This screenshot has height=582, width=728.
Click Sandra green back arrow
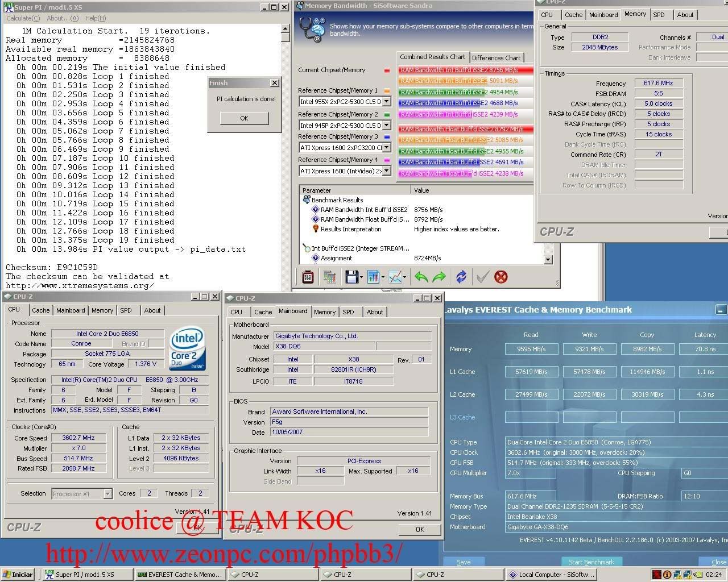(x=421, y=277)
